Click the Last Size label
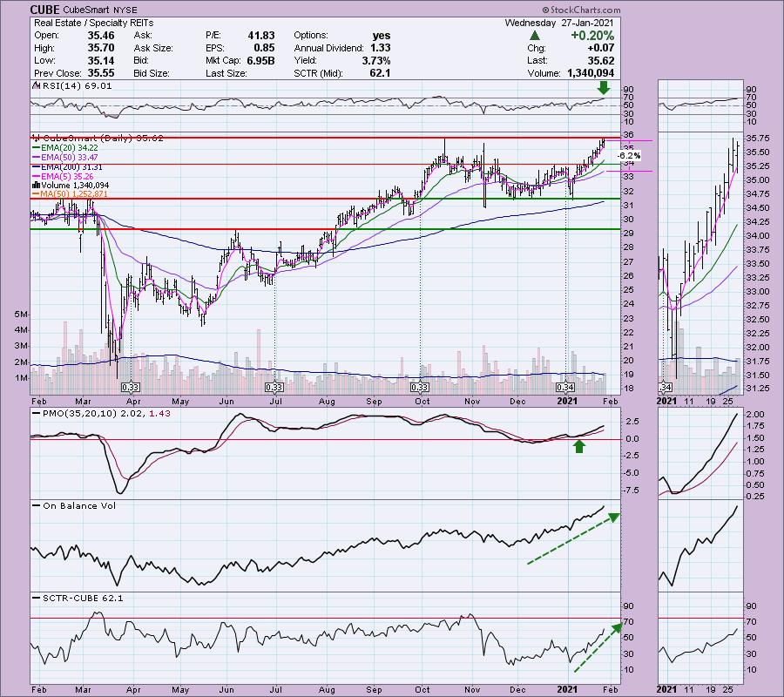Image resolution: width=784 pixels, height=697 pixels. (x=226, y=73)
